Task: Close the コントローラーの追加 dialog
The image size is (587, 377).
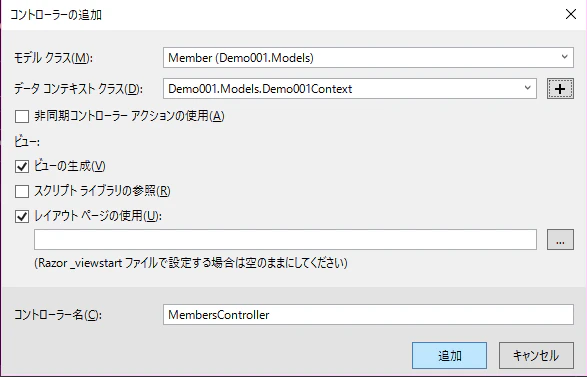Action: point(571,14)
